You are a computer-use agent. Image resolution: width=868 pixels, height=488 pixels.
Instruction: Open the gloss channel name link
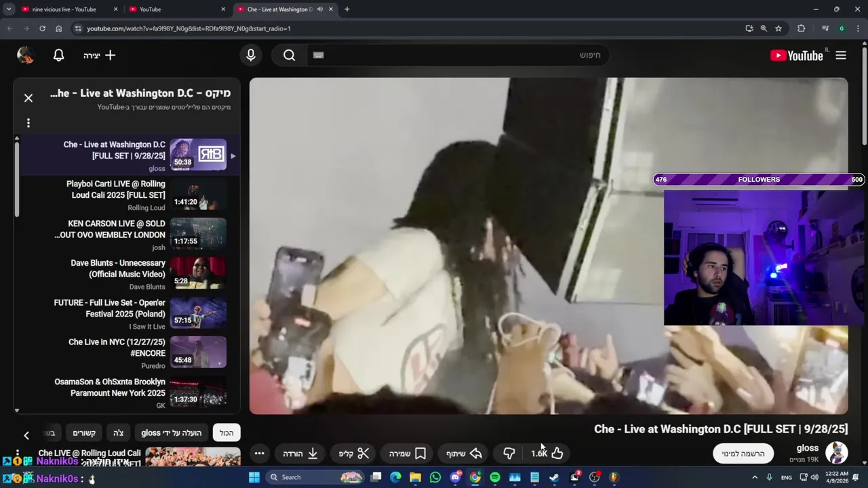807,448
